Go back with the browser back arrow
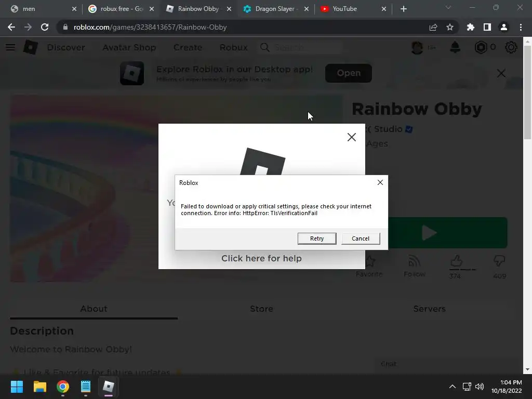The height and width of the screenshot is (399, 532). click(11, 27)
